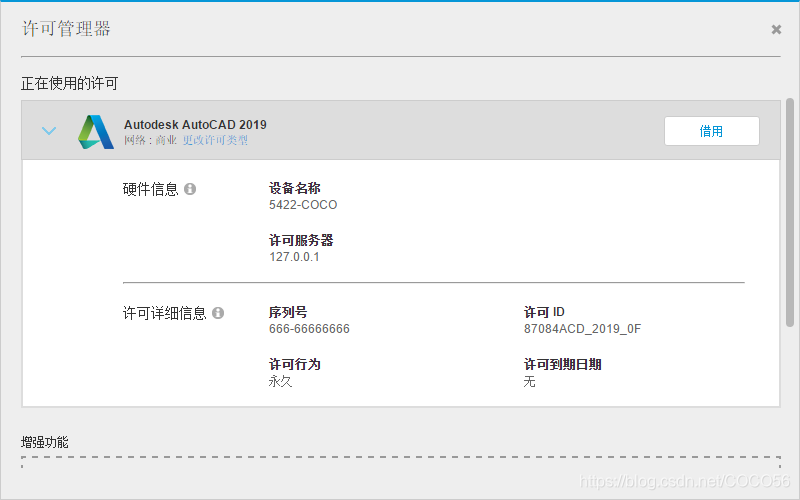Click info icon beside 硬件信息

[x=190, y=189]
